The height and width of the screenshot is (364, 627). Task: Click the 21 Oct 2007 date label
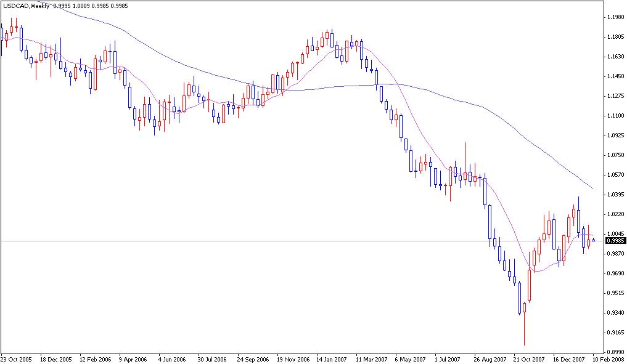[529, 359]
